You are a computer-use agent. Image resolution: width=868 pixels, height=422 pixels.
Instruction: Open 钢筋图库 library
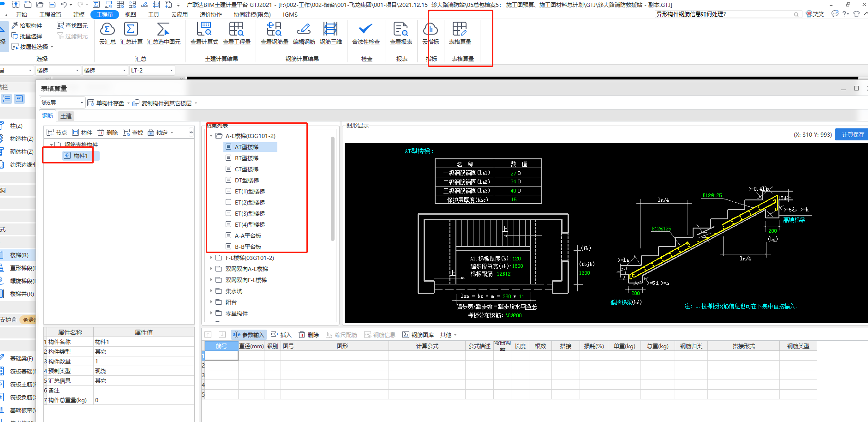(x=418, y=335)
